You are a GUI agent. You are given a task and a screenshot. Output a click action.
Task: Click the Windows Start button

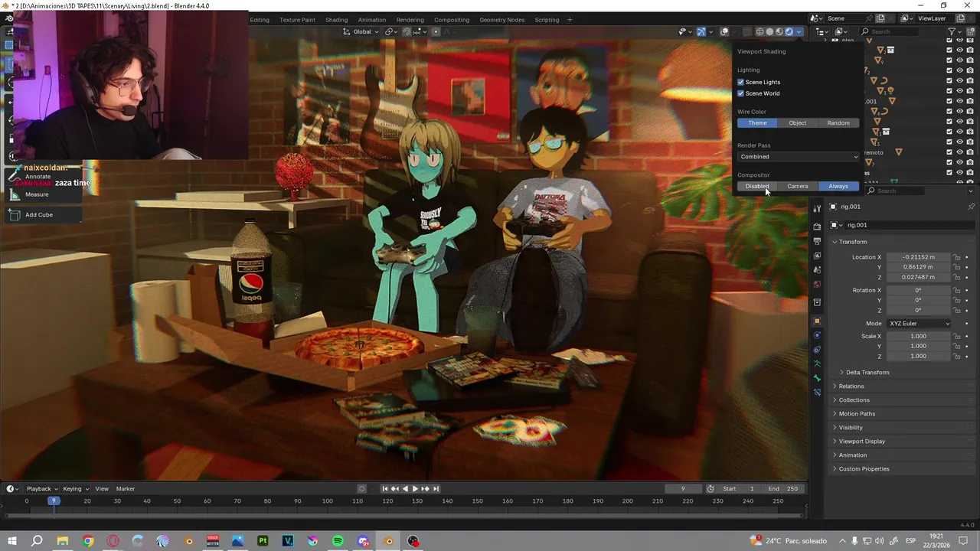(12, 541)
